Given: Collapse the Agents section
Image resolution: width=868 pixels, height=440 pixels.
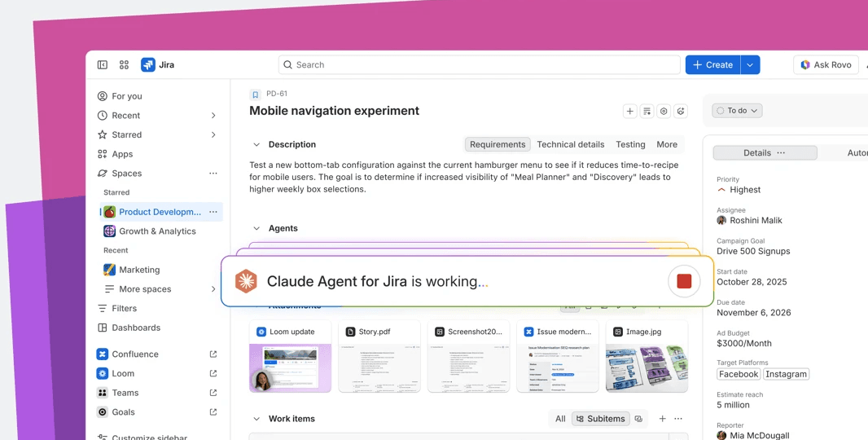Looking at the screenshot, I should coord(256,228).
